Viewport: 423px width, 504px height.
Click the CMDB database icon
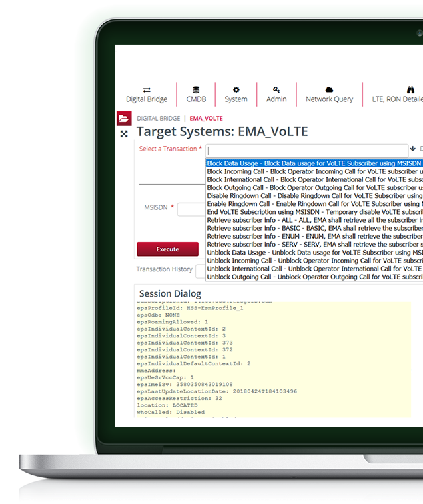coord(196,89)
